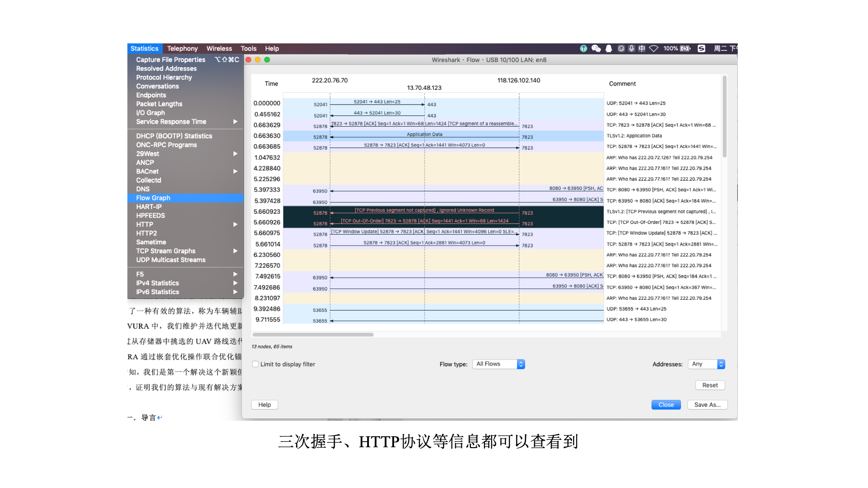This screenshot has width=868, height=488.
Task: Open the emoji face input icon
Action: coord(621,49)
